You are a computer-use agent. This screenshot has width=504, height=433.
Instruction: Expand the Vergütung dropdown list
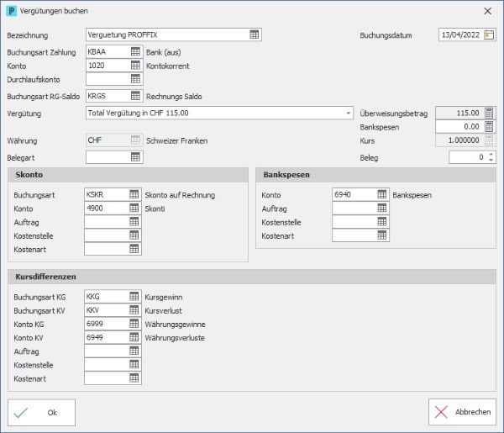(x=348, y=113)
